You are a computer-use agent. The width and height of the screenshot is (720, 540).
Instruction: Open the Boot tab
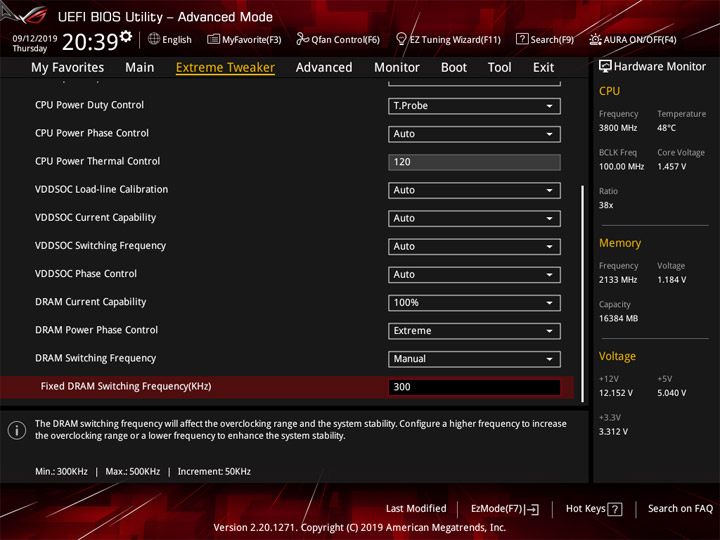click(454, 68)
